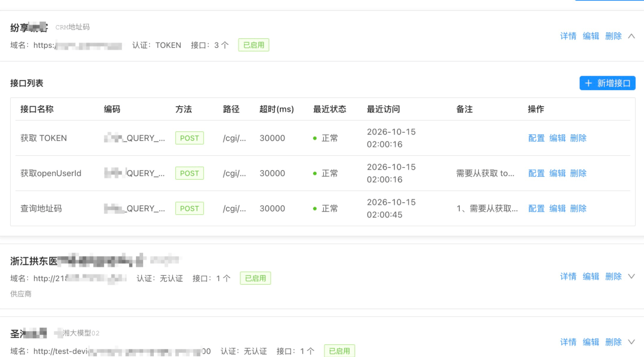
Task: Click 删除 on the 湘大模型02 card
Action: pyautogui.click(x=613, y=342)
